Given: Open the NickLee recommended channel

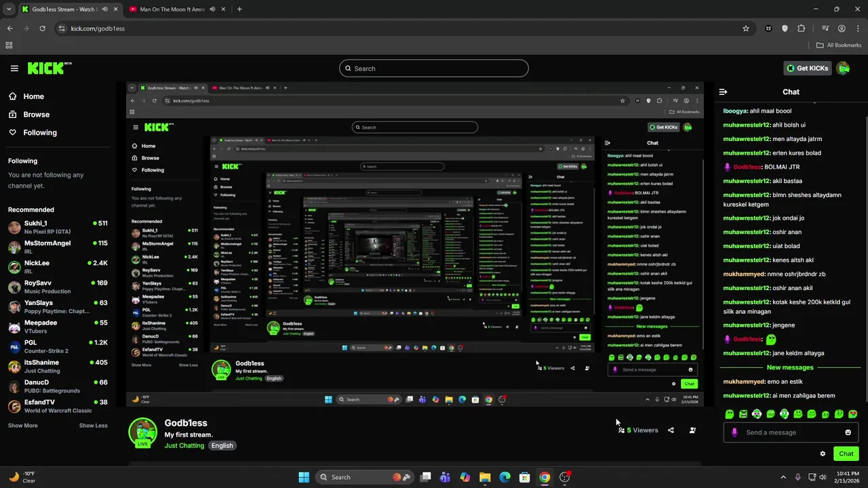Looking at the screenshot, I should click(x=58, y=266).
